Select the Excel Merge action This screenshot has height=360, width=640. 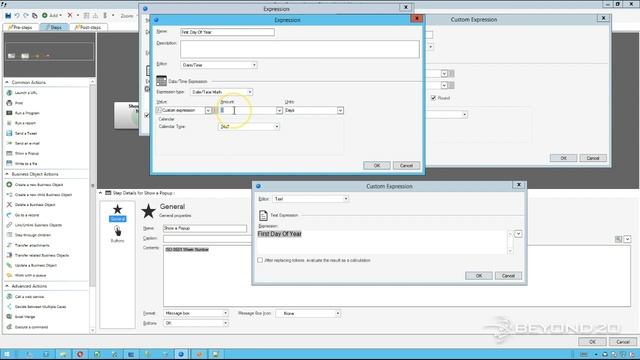25,317
